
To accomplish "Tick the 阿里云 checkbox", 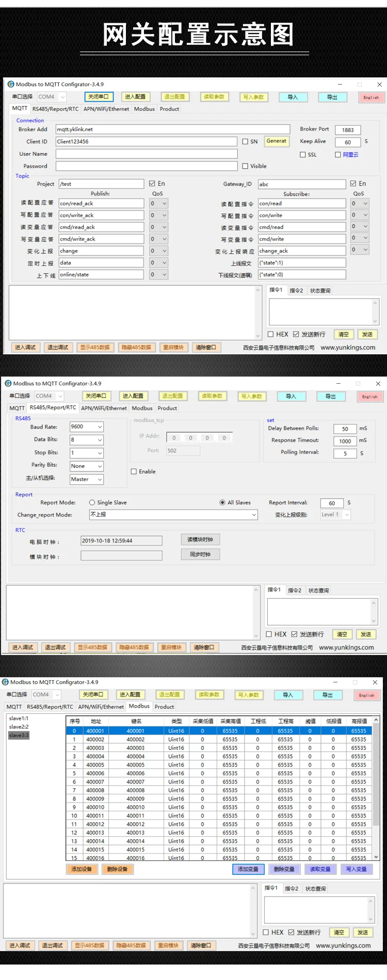I will (338, 155).
